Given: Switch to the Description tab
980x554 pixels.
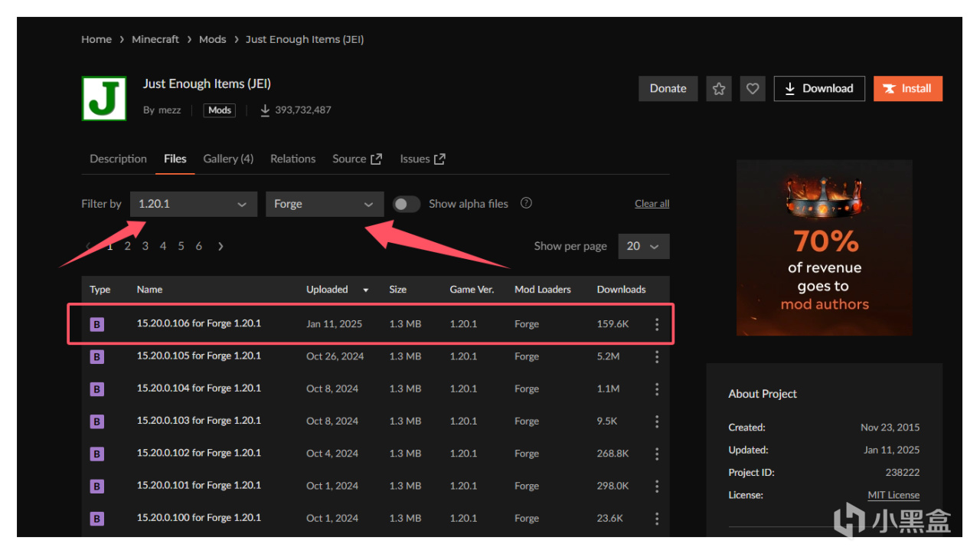Looking at the screenshot, I should click(118, 159).
